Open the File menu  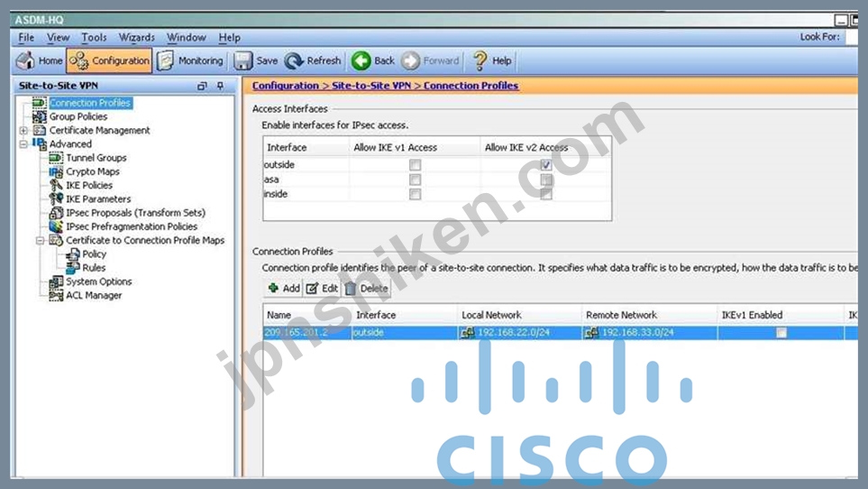[x=26, y=37]
